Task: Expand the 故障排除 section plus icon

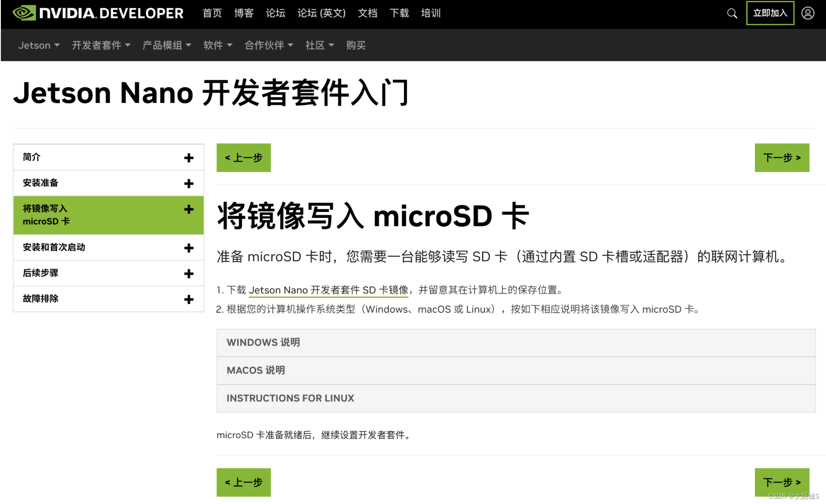Action: click(x=188, y=299)
